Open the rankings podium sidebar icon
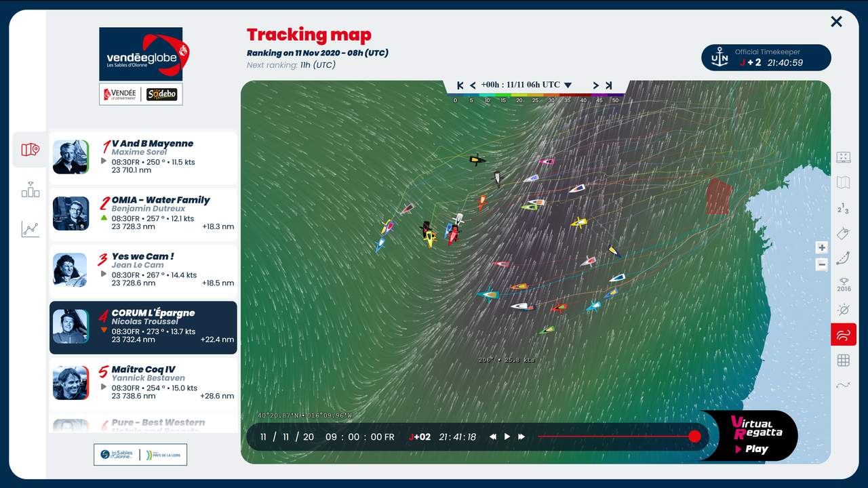The height and width of the screenshot is (488, 868). [x=30, y=190]
